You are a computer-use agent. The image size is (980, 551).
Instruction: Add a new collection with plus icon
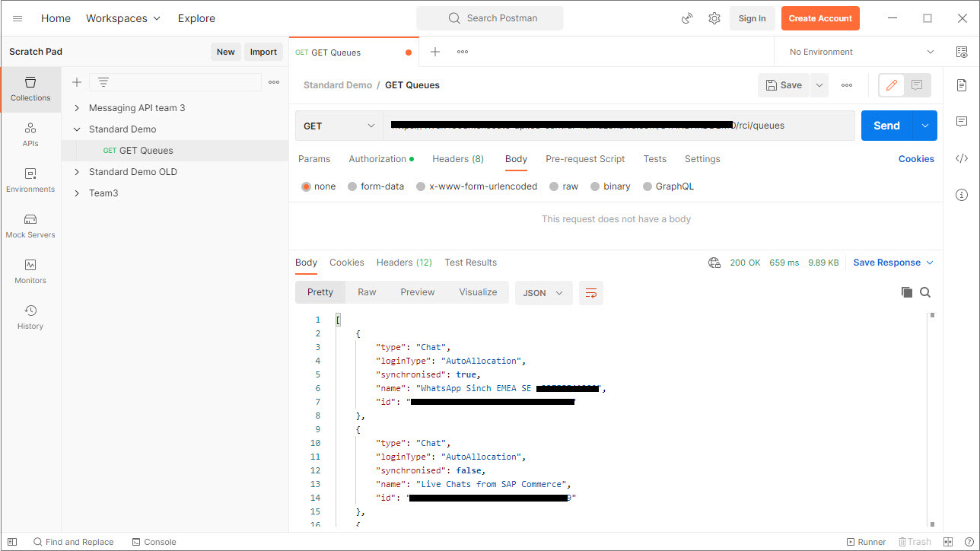77,82
